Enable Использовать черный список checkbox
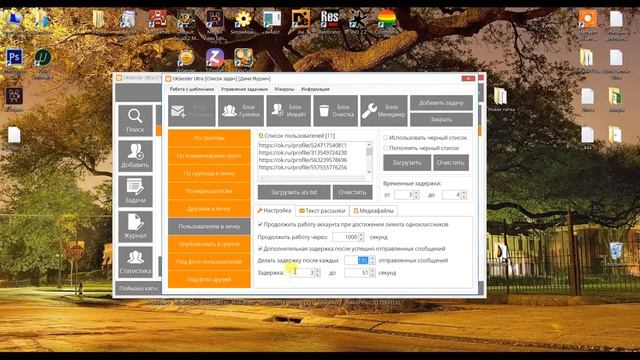The height and width of the screenshot is (360, 640). [385, 138]
